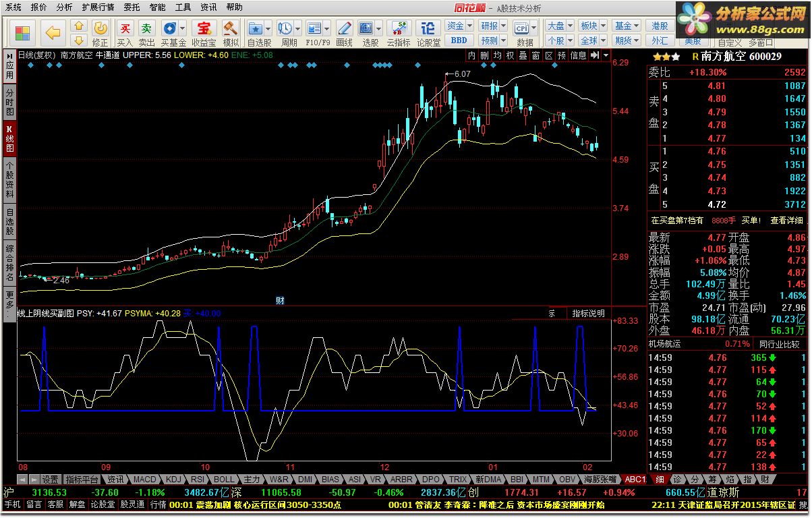Click the BBD toolbar button

coord(459,40)
